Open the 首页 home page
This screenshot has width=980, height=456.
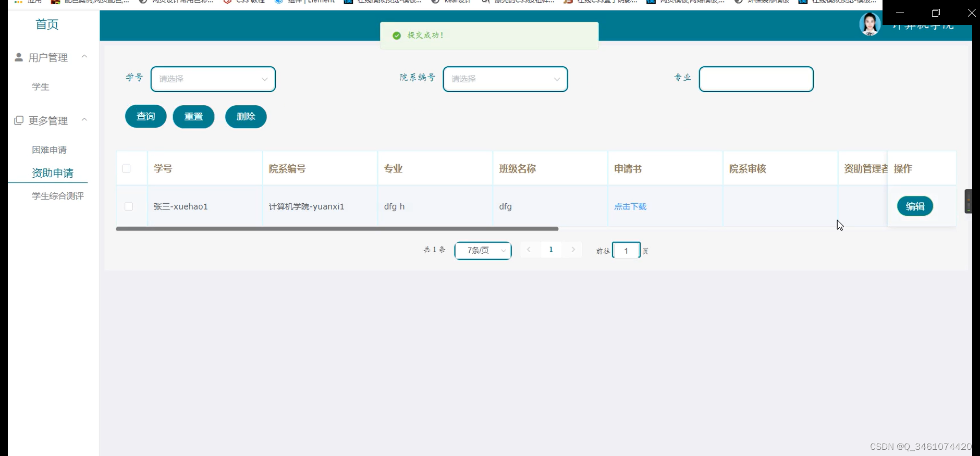(47, 24)
